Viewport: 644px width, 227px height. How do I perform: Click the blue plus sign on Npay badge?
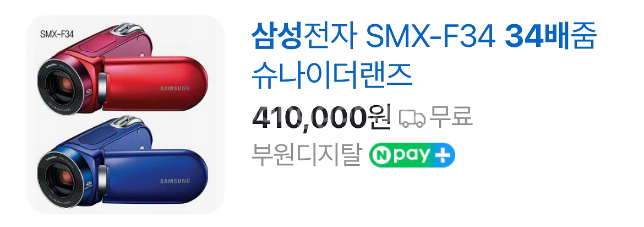click(443, 155)
